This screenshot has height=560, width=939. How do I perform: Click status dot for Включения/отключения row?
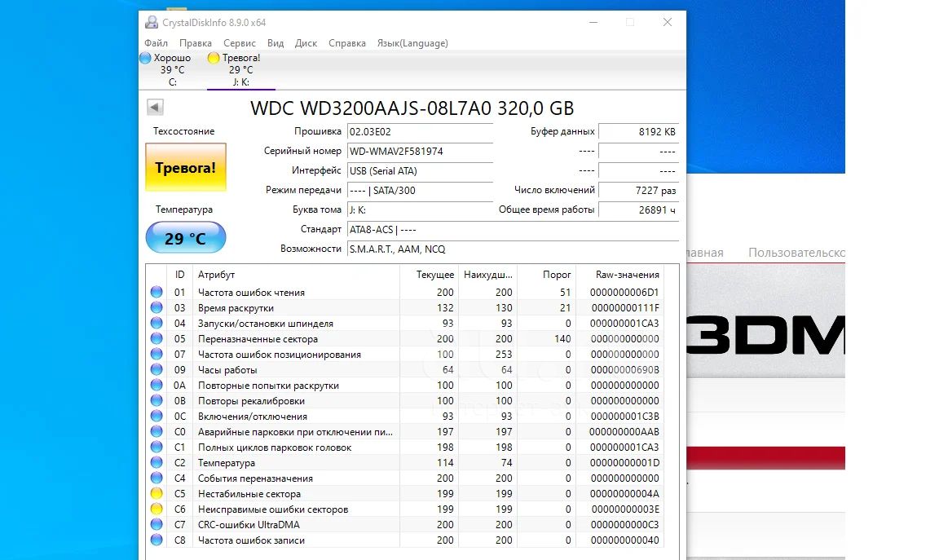click(x=156, y=417)
